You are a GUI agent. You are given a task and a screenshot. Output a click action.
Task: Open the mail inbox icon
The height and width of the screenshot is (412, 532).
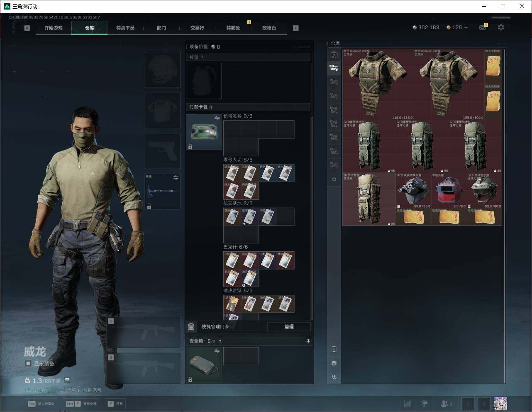pyautogui.click(x=482, y=27)
